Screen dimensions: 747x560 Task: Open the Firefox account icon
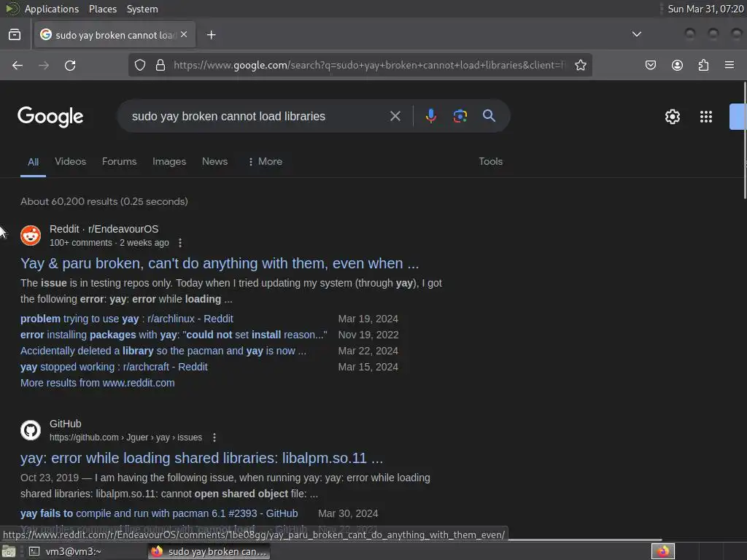tap(677, 65)
